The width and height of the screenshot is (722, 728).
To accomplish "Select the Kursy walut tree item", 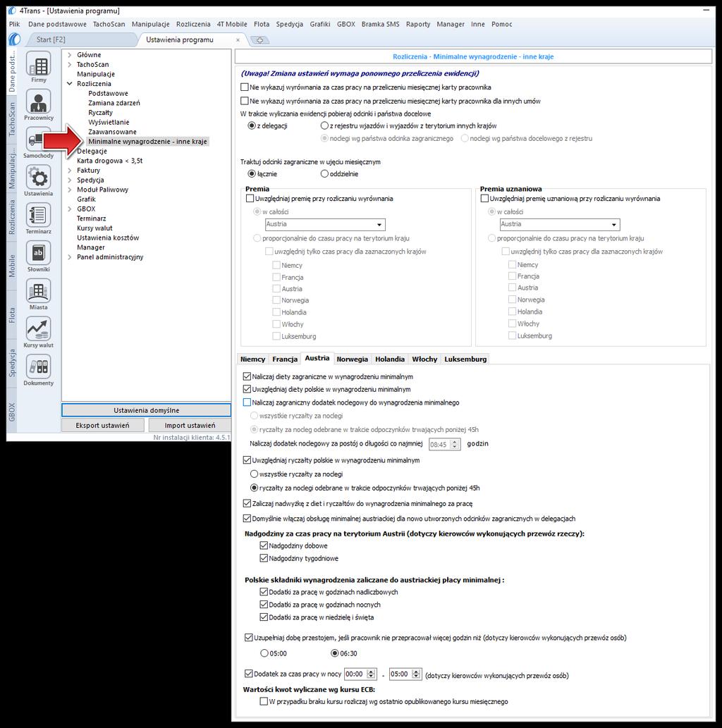I will (x=94, y=228).
